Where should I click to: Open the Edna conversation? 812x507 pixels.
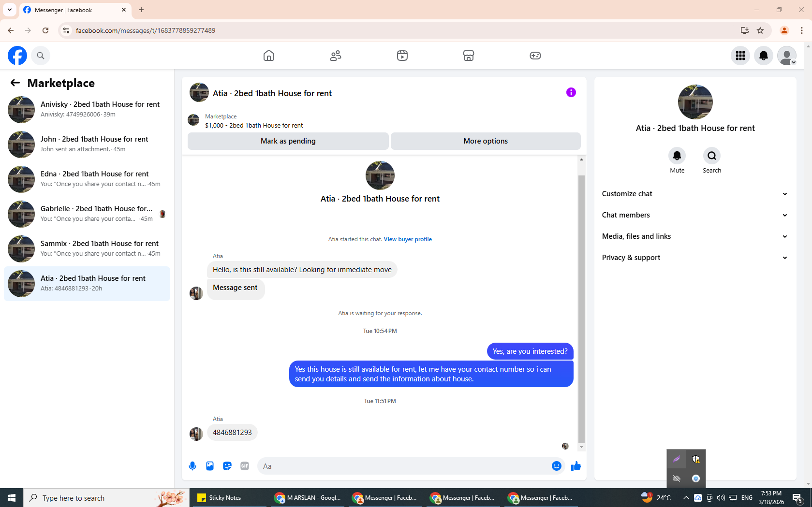pyautogui.click(x=87, y=179)
